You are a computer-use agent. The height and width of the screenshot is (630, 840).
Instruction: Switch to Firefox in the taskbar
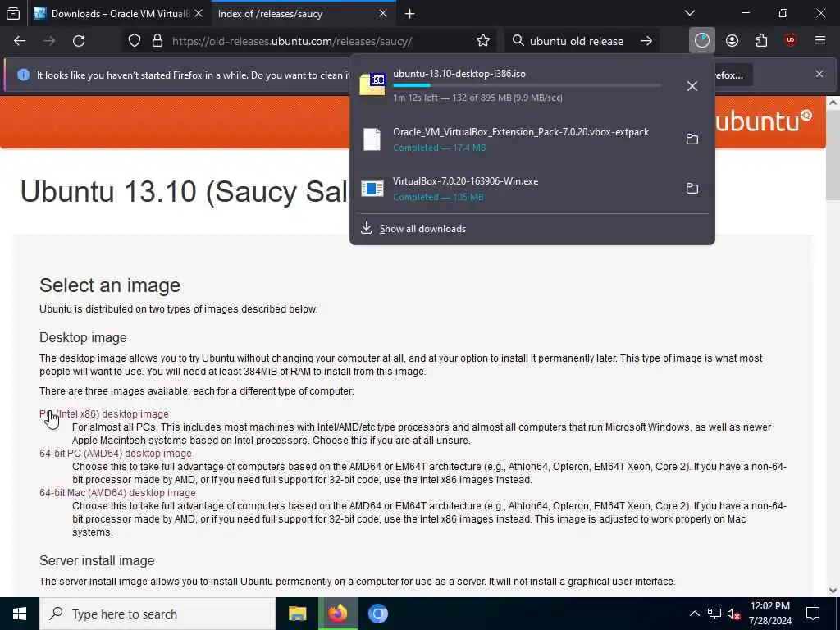pyautogui.click(x=338, y=614)
